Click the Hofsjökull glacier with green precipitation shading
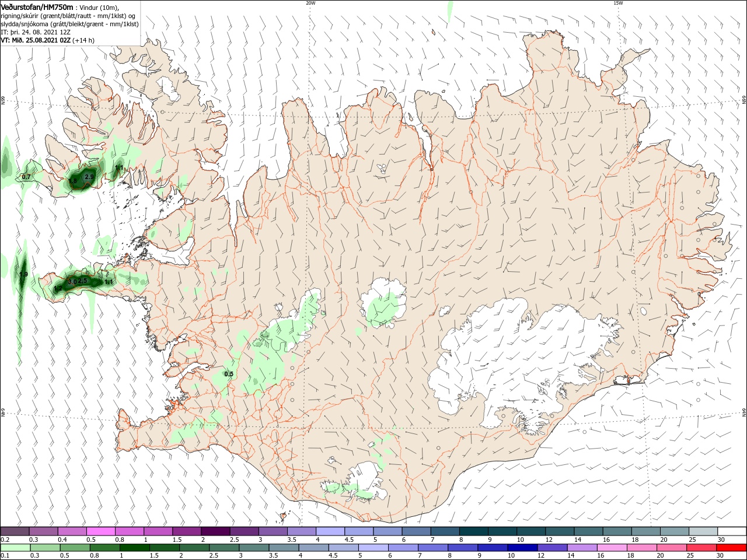 coord(383,303)
